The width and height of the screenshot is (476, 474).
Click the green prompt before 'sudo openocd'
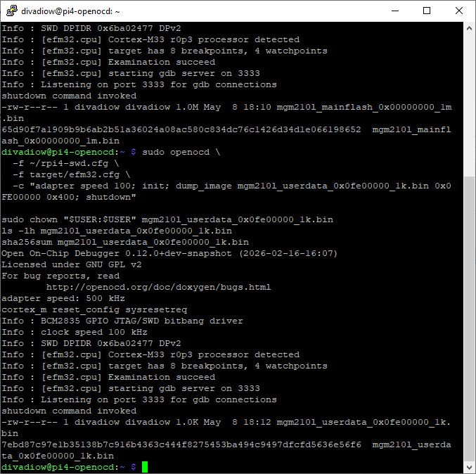[x=69, y=152]
